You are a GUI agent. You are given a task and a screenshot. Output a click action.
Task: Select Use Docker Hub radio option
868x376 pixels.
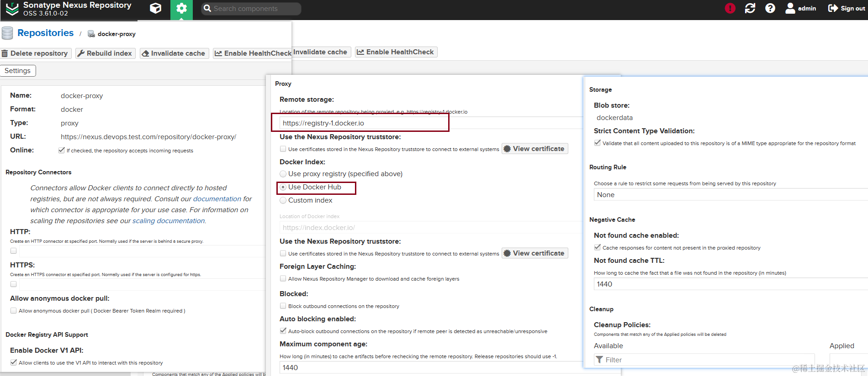[x=283, y=187]
